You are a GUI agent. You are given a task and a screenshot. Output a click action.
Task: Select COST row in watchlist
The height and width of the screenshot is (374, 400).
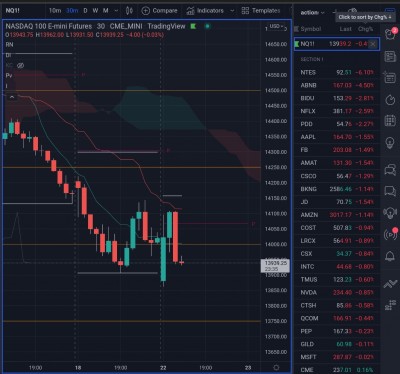pyautogui.click(x=337, y=228)
